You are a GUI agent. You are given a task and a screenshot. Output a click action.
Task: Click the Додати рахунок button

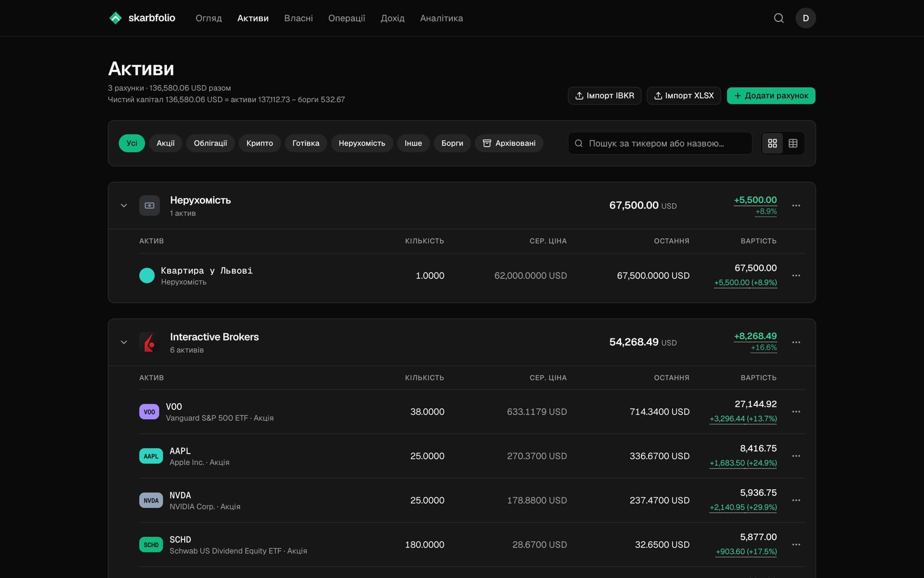click(x=771, y=96)
